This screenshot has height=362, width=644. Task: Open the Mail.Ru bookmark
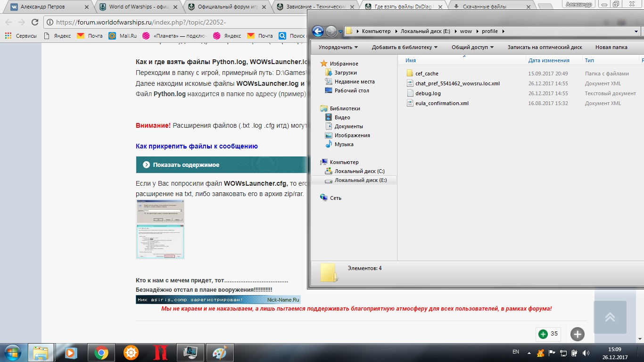[123, 36]
